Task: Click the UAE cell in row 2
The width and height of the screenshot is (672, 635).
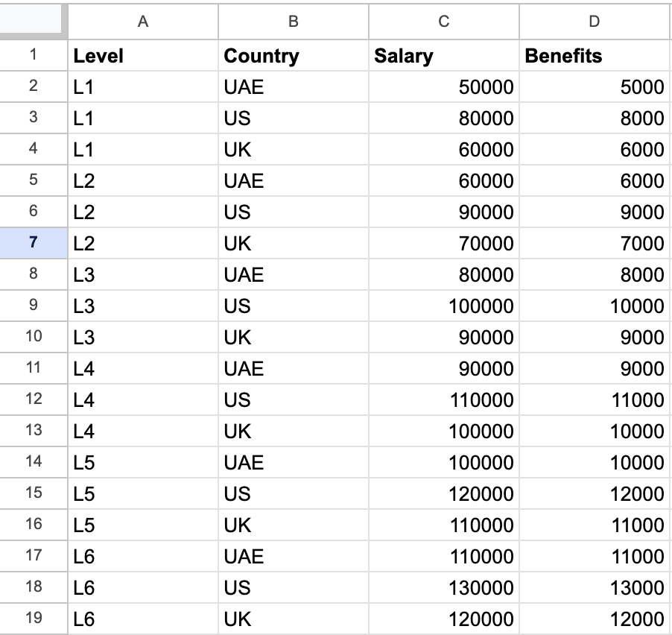Action: [x=294, y=87]
